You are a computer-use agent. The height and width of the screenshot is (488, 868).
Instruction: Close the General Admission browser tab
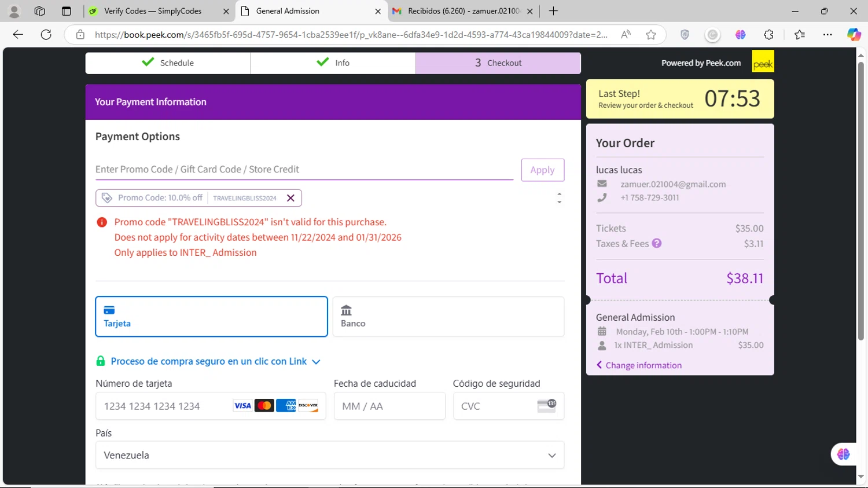378,11
